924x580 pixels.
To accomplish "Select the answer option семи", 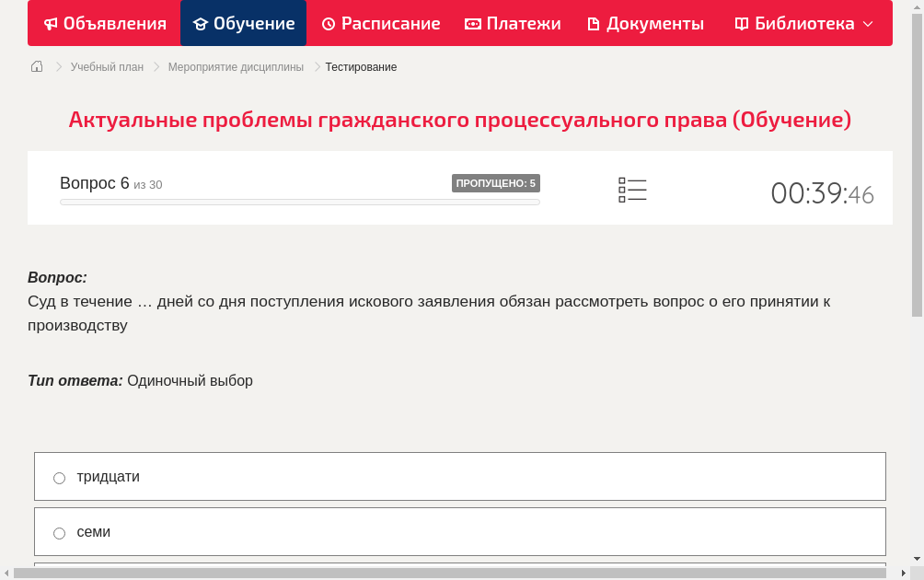I will click(59, 532).
